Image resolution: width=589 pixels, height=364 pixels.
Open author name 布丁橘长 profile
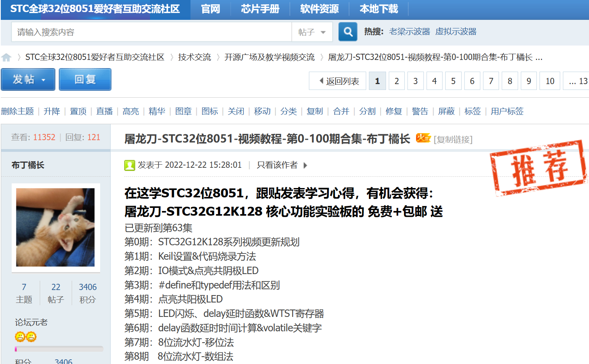pyautogui.click(x=28, y=165)
